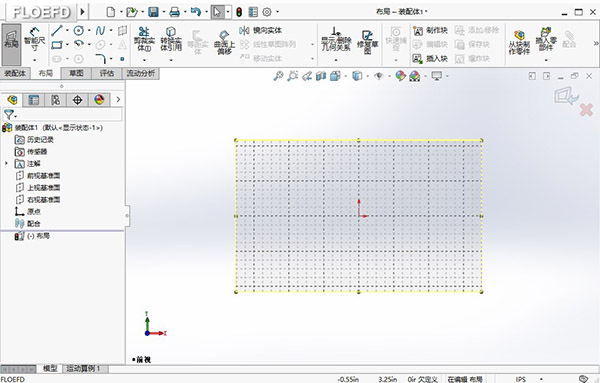Select 原点 in the feature tree
Screen dimensions: 600x383
pos(28,211)
